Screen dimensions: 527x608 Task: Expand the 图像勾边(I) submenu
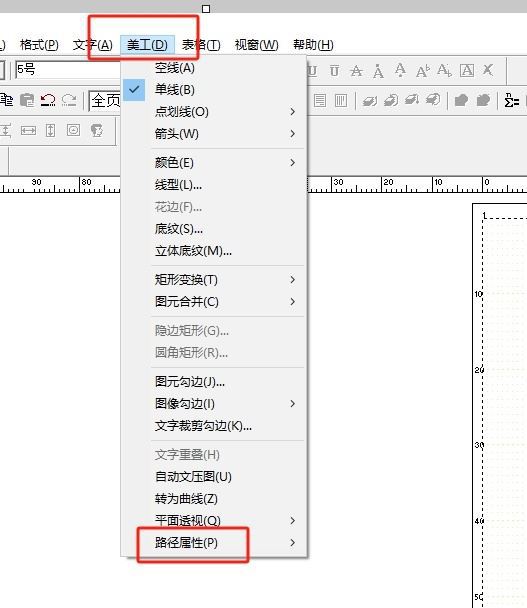coord(213,404)
